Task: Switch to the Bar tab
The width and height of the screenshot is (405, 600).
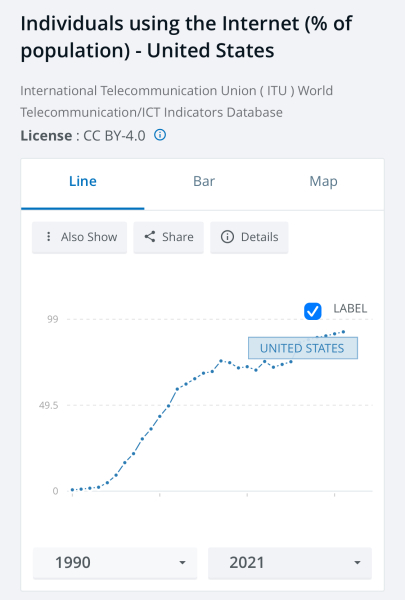Action: [204, 181]
